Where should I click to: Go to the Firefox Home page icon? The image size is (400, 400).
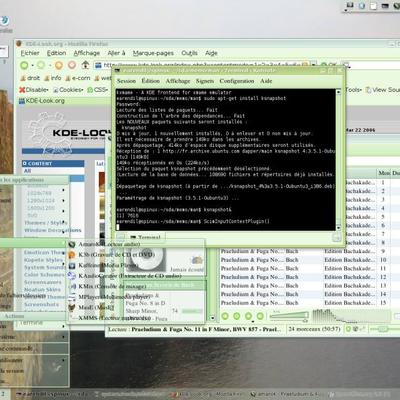[85, 65]
